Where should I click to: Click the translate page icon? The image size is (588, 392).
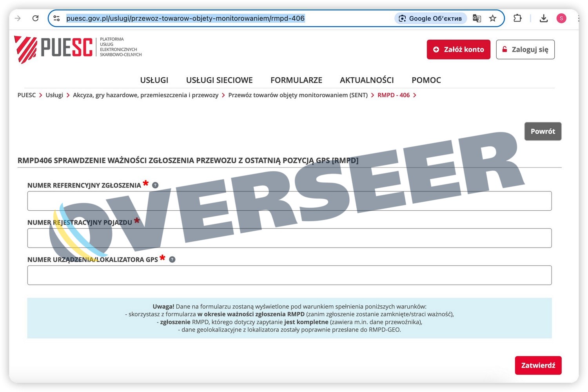[x=477, y=18]
